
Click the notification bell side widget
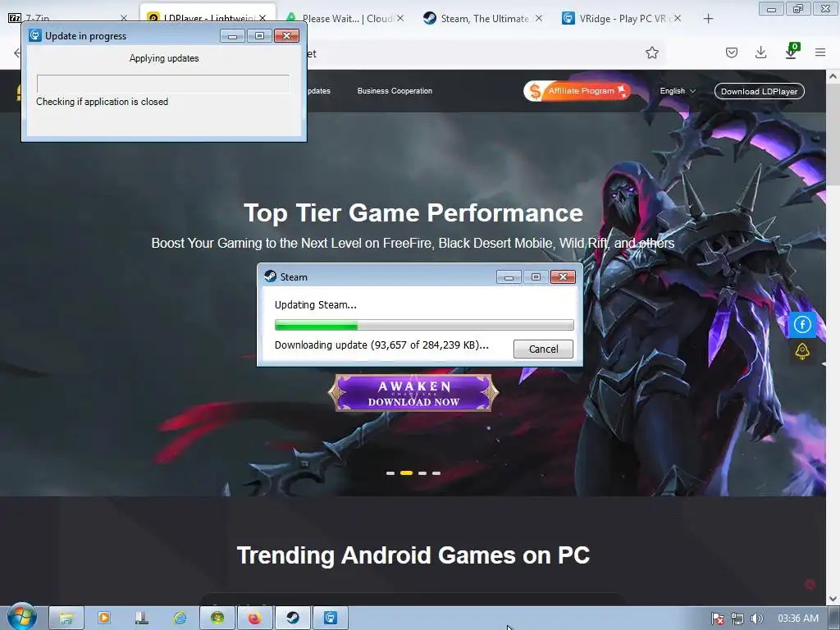coord(802,351)
